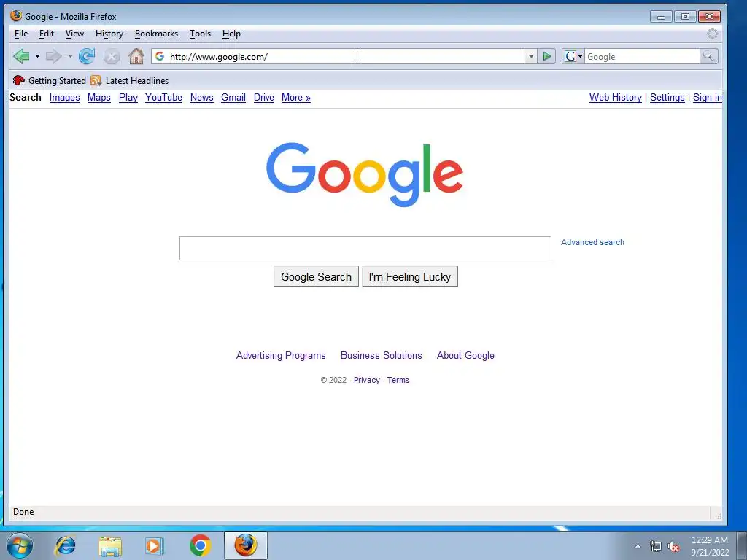
Task: Open Windows Explorer from the taskbar
Action: point(110,545)
